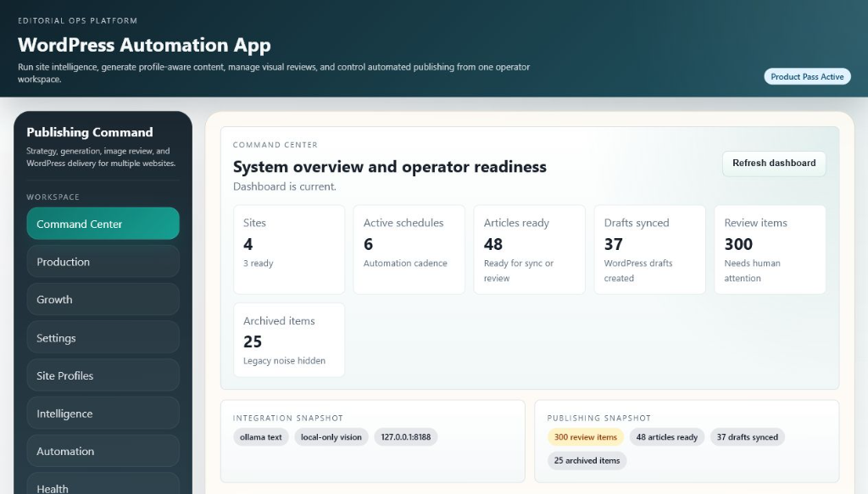The width and height of the screenshot is (868, 494).
Task: Click the EDITORIAL OPS PLATFORM label
Action: (x=77, y=21)
